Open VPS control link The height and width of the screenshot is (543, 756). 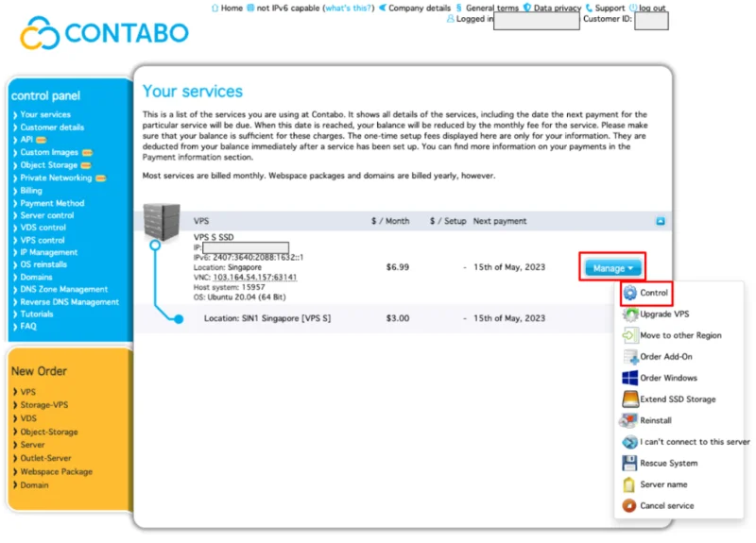tap(43, 240)
